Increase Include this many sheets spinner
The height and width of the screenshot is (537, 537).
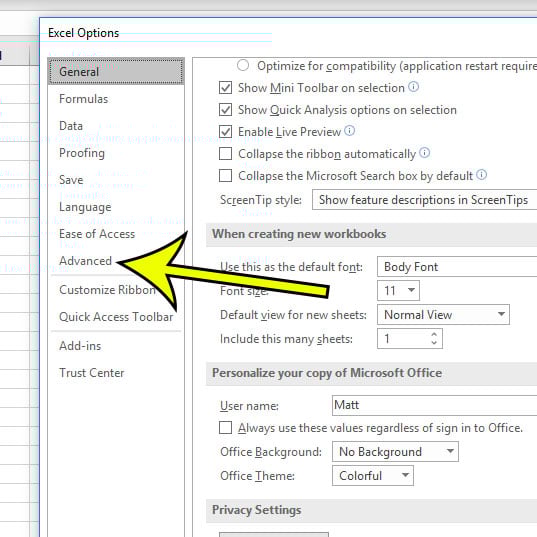pyautogui.click(x=434, y=334)
